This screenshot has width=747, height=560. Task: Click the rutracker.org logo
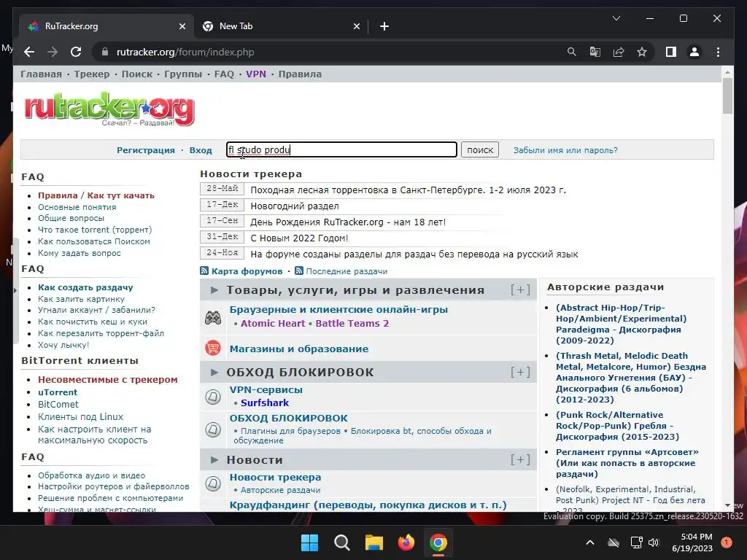(x=109, y=109)
